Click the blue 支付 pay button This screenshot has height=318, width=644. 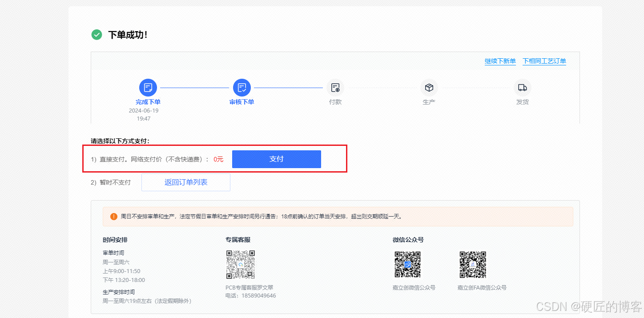(277, 159)
